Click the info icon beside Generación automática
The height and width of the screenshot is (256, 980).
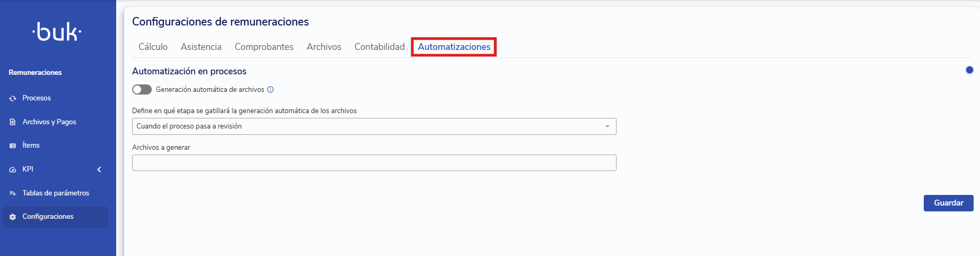[271, 90]
